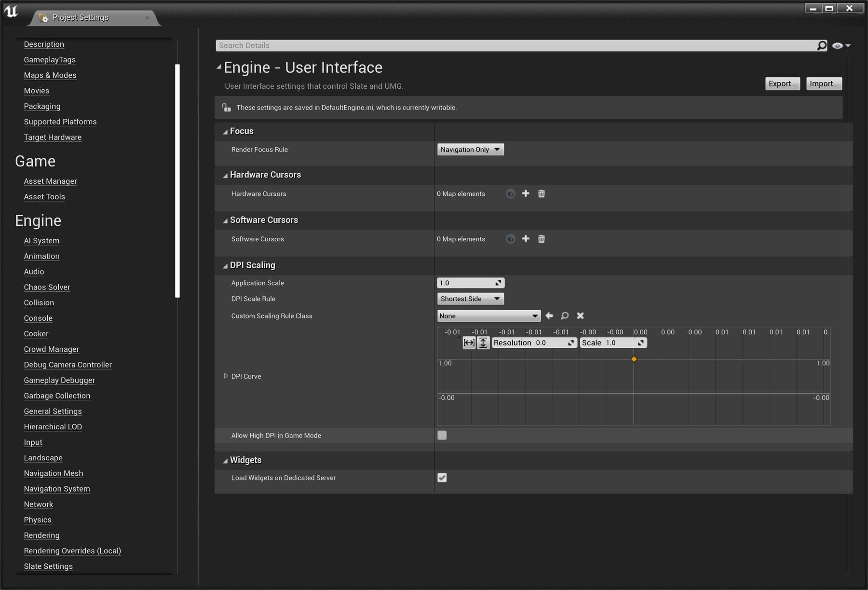Close the Project Settings tab

click(x=147, y=18)
